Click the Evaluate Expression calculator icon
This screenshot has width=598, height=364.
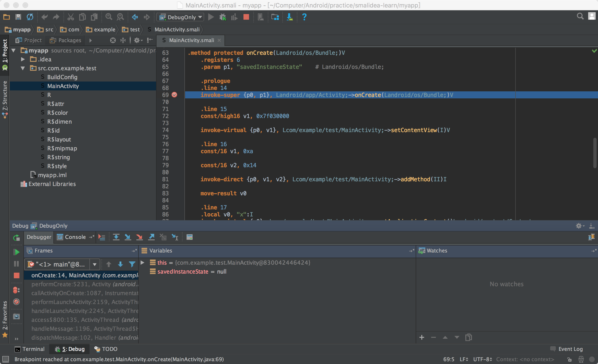pyautogui.click(x=190, y=237)
